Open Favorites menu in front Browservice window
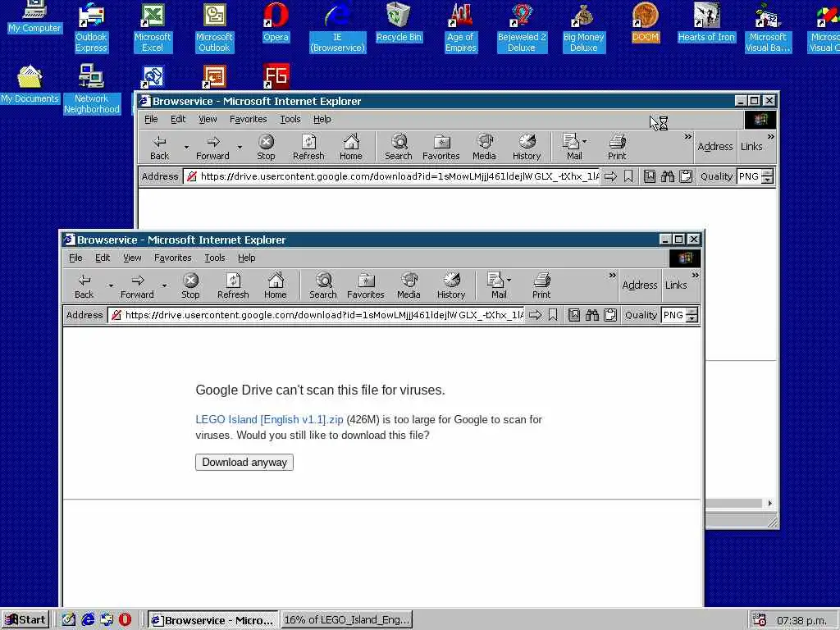The width and height of the screenshot is (840, 630). coord(172,258)
